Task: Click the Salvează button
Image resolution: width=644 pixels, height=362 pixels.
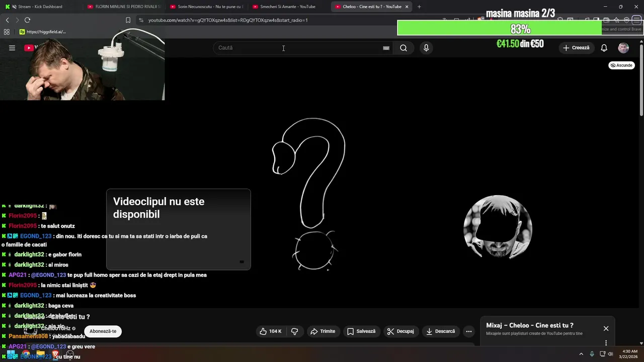Action: pyautogui.click(x=361, y=331)
